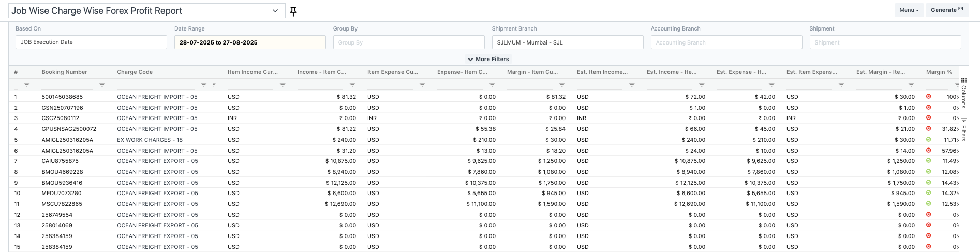Click red margin status icon in row 1
Viewport: 980px width, 252px height.
coord(928,97)
